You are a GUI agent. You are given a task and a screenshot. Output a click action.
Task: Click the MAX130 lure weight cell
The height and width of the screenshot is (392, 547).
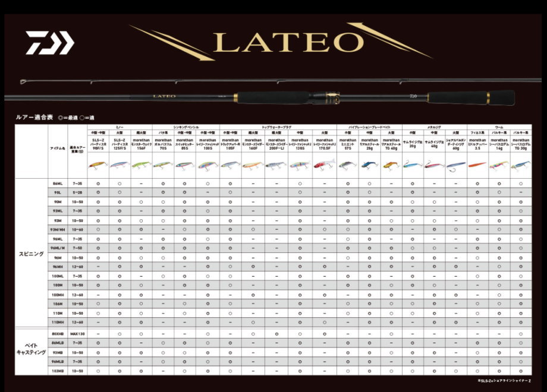tap(76, 334)
